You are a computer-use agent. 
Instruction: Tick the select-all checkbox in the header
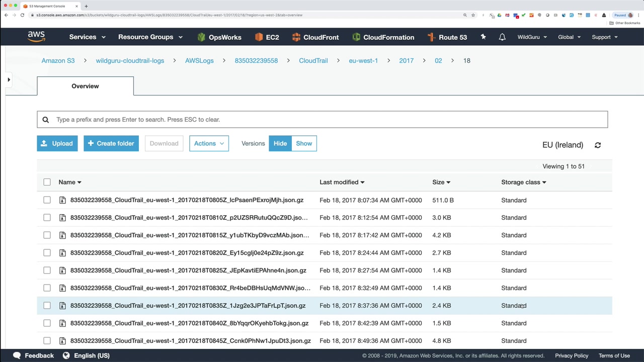(47, 182)
